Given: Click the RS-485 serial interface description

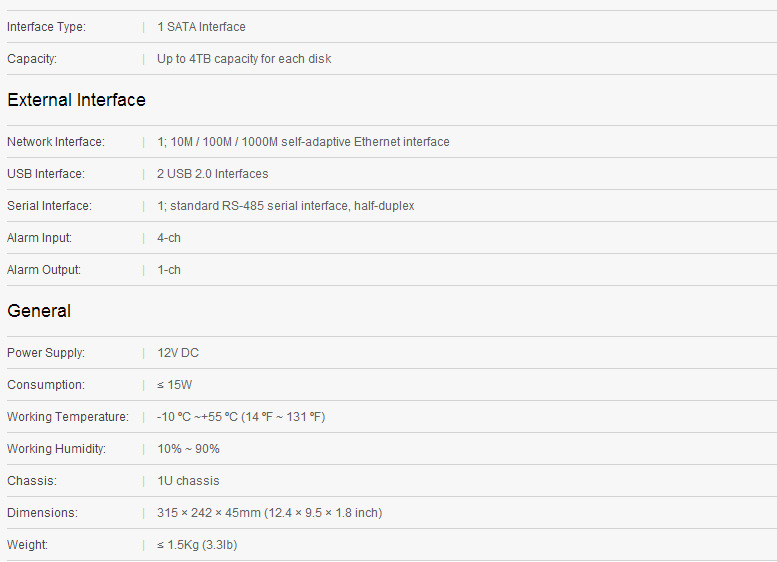Looking at the screenshot, I should click(x=285, y=206).
